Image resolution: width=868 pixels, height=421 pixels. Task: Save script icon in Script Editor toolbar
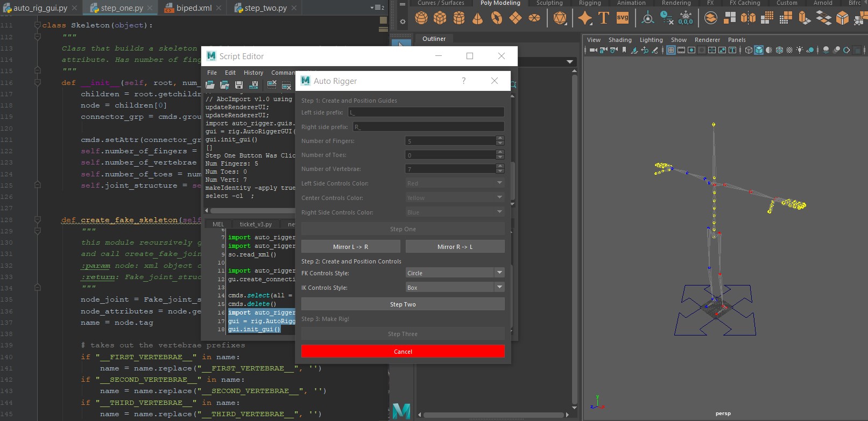coord(239,85)
